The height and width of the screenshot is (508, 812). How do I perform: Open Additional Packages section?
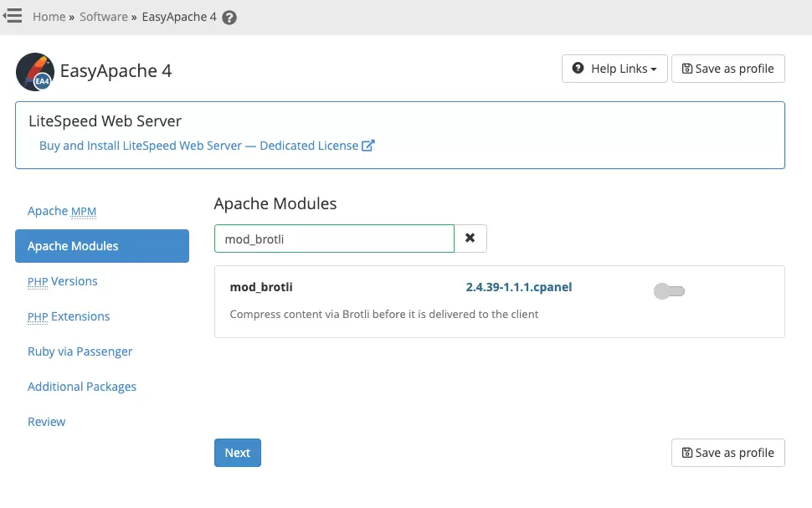(82, 387)
